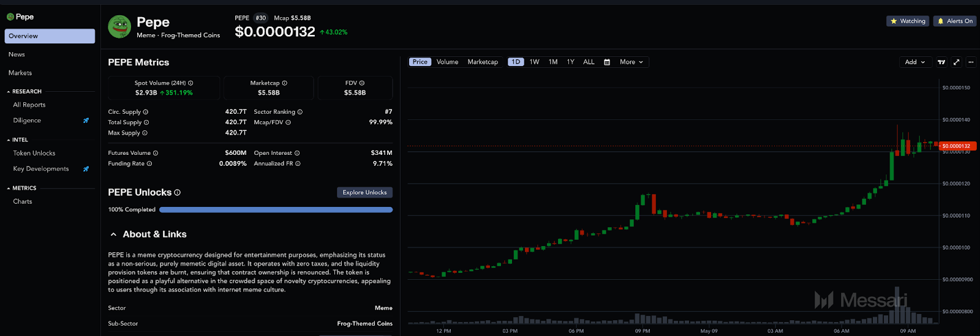Click info icon next to Marketcap metric
980x336 pixels.
tap(284, 83)
